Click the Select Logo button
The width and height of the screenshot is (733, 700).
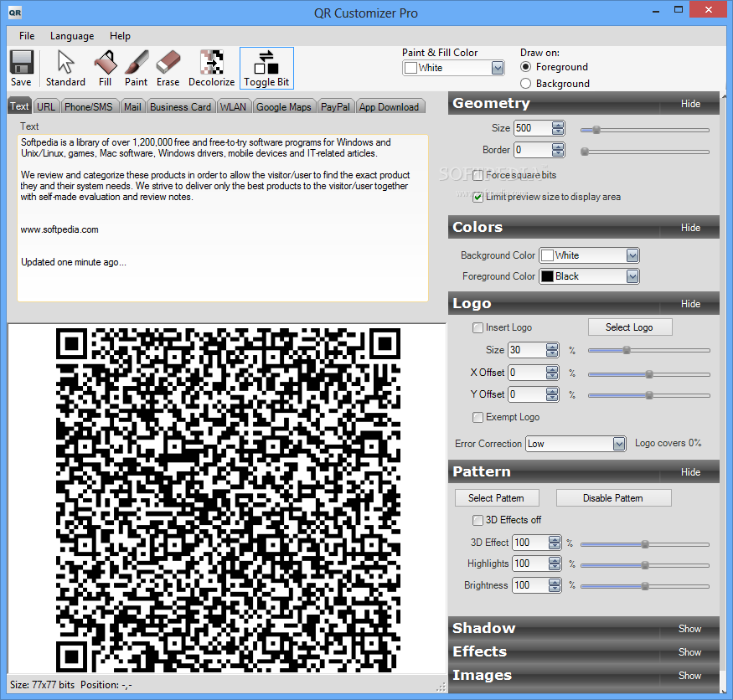(630, 327)
